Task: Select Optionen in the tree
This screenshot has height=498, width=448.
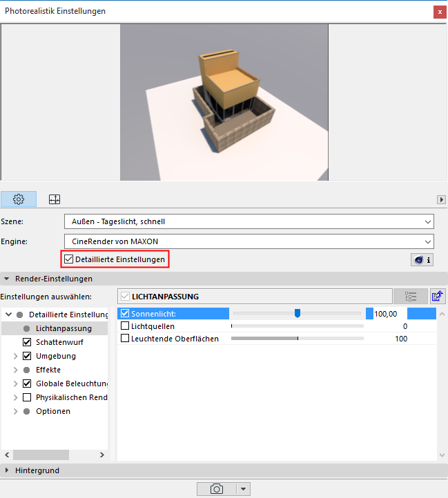Action: click(x=53, y=411)
